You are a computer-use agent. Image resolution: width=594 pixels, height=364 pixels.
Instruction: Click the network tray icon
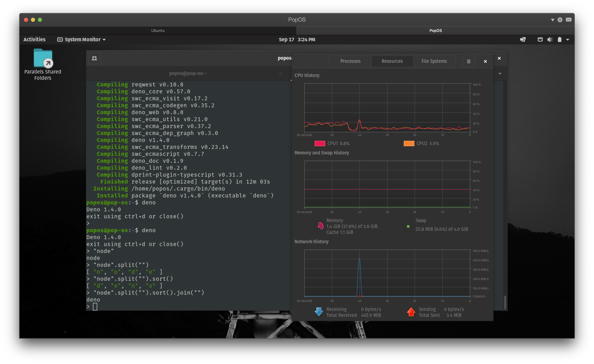tap(540, 40)
